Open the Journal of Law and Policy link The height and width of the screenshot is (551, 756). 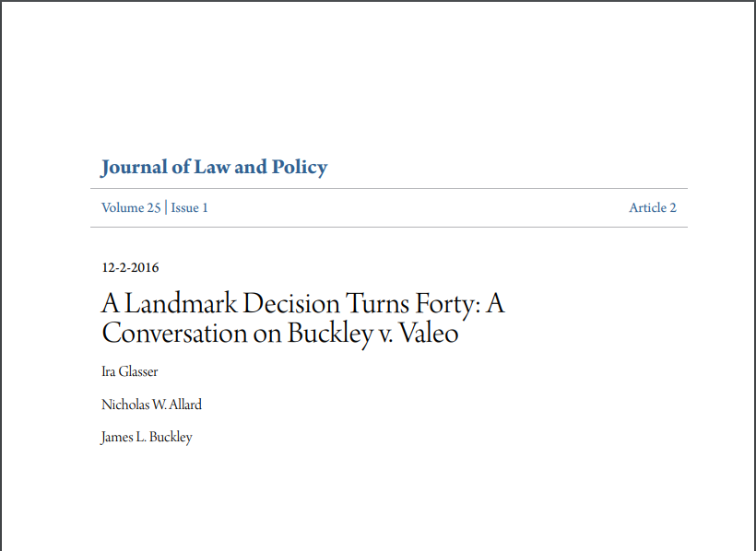pyautogui.click(x=214, y=168)
